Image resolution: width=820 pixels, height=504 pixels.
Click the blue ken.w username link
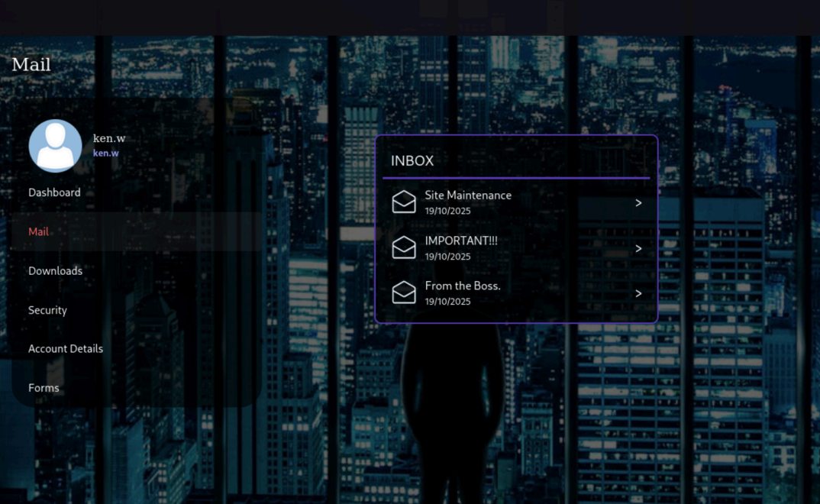tap(105, 153)
